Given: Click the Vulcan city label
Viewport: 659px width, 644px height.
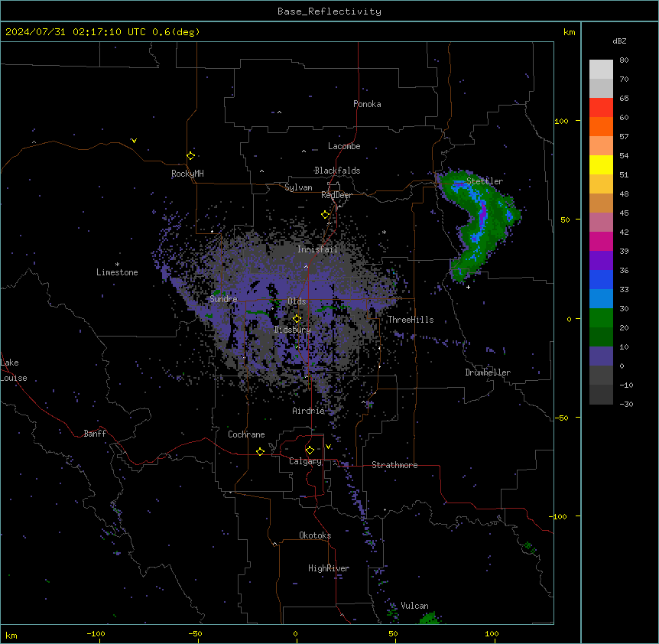Looking at the screenshot, I should [415, 606].
